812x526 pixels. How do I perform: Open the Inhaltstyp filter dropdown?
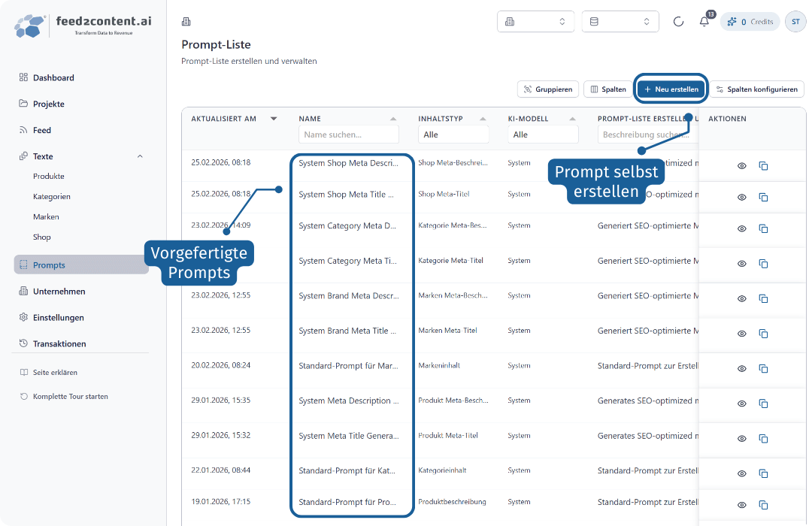tap(453, 135)
